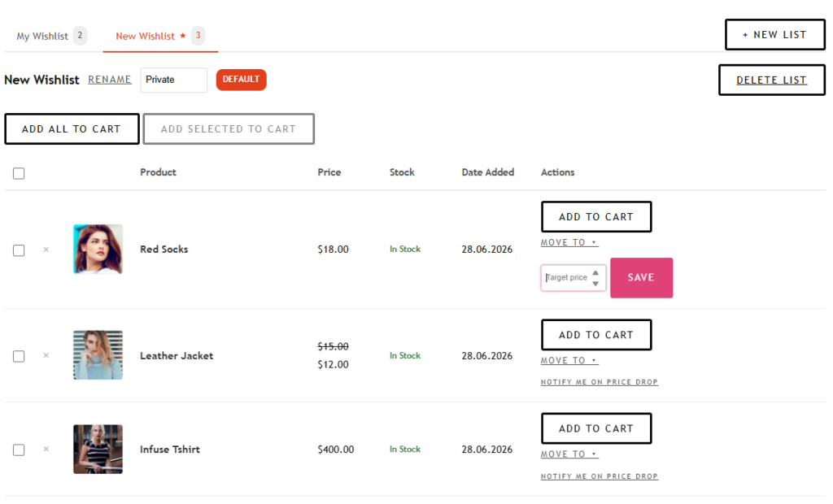Add Infuse Tshirt to cart
The height and width of the screenshot is (504, 833).
[596, 428]
